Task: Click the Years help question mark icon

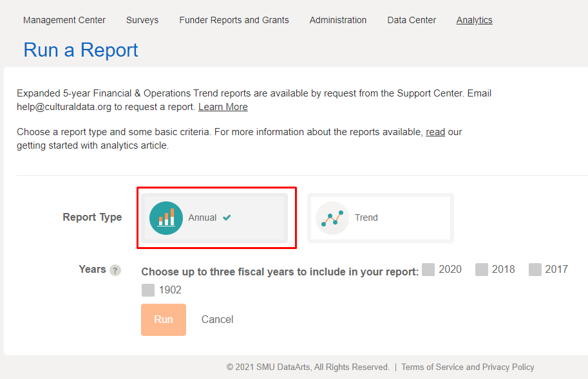Action: (x=115, y=270)
